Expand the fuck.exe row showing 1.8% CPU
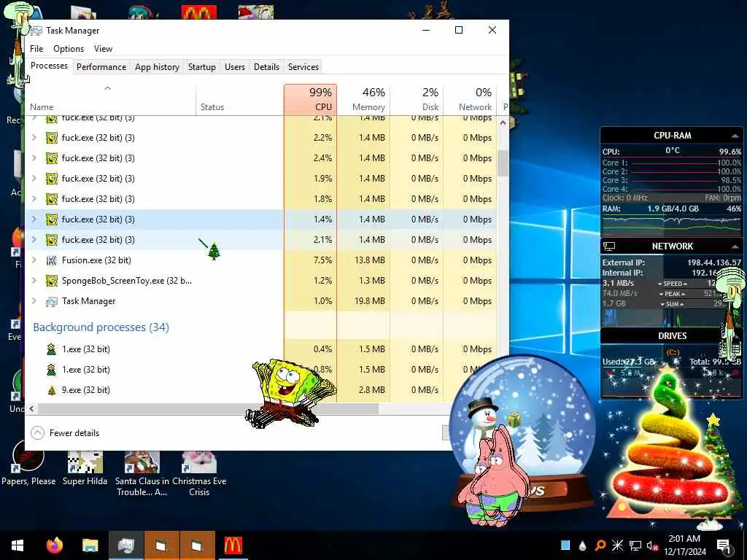Image resolution: width=747 pixels, height=560 pixels. pyautogui.click(x=34, y=199)
